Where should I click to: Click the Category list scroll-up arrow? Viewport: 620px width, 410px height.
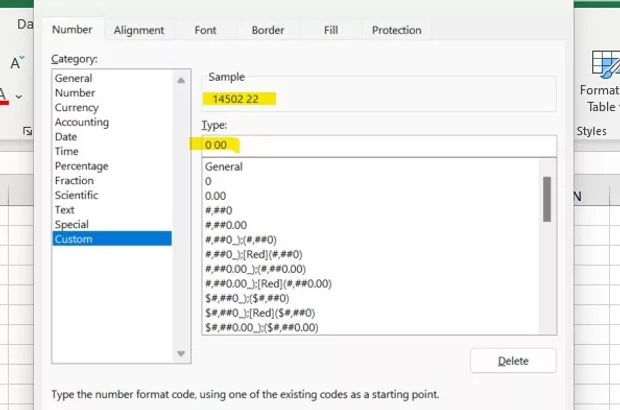tap(181, 79)
